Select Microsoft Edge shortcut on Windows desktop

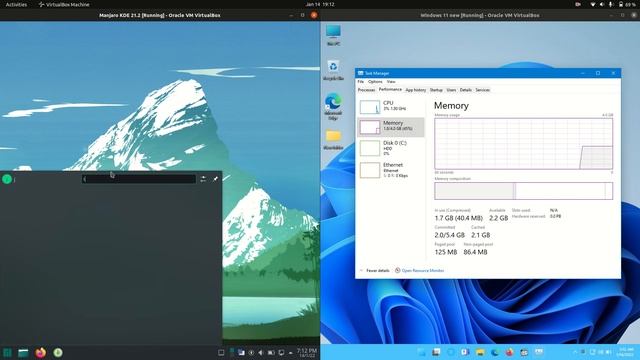[333, 106]
